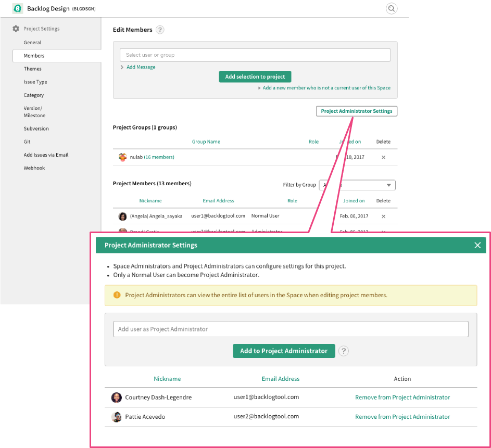491x448 pixels.
Task: Open the Edit Members help question icon
Action: click(x=160, y=30)
